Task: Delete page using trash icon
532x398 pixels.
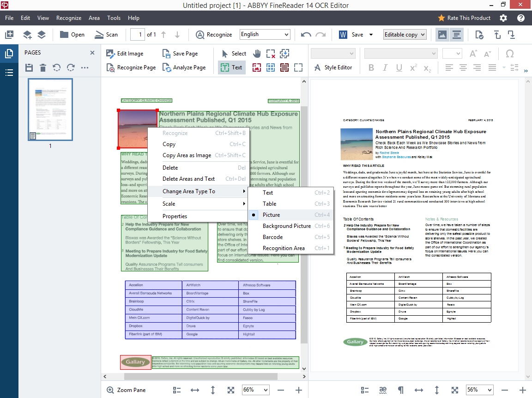Action: click(43, 67)
